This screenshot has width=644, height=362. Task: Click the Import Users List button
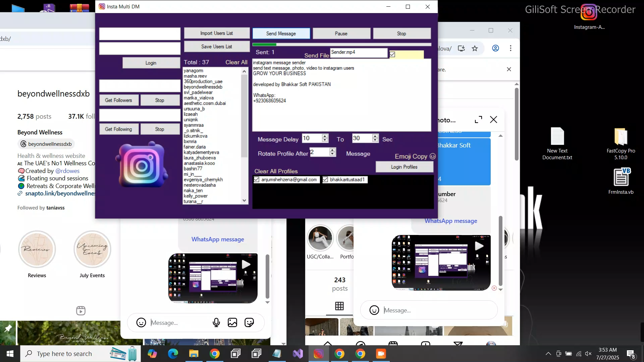[x=217, y=33]
